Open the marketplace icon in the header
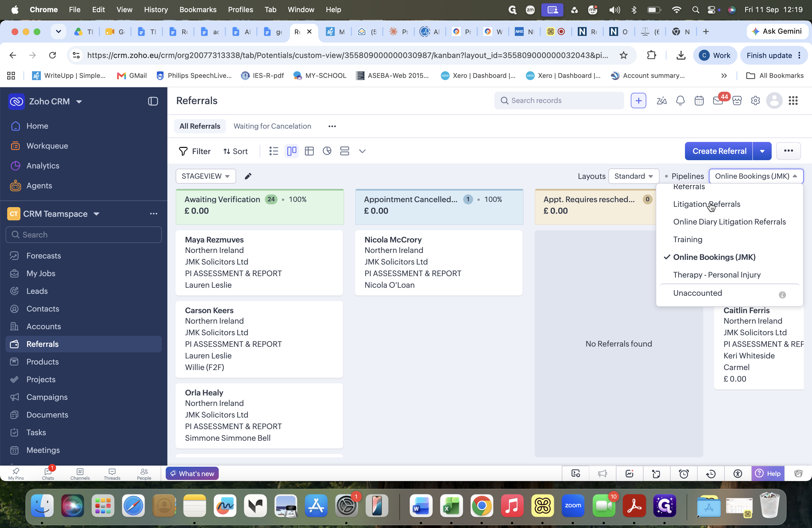This screenshot has height=528, width=812. coord(737,101)
